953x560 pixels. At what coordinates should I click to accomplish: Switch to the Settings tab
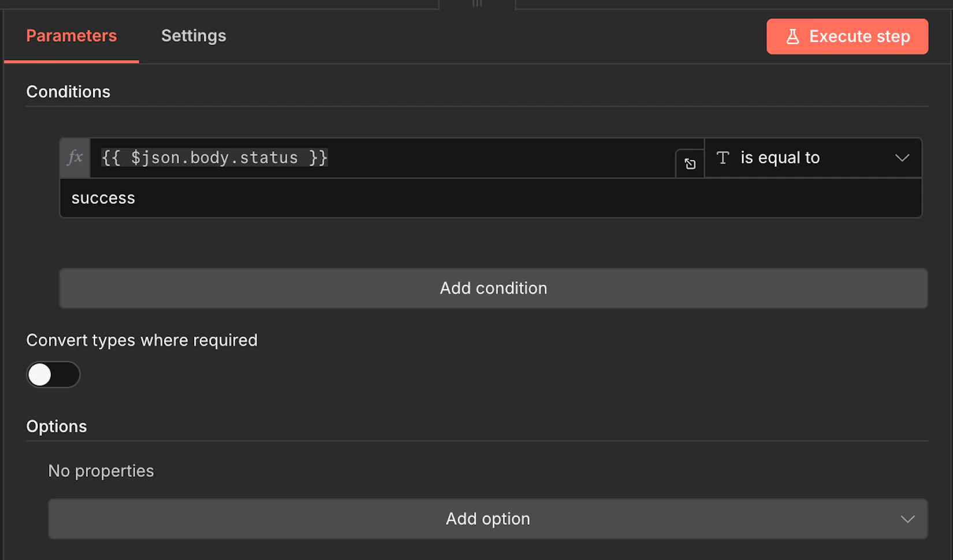click(x=193, y=36)
